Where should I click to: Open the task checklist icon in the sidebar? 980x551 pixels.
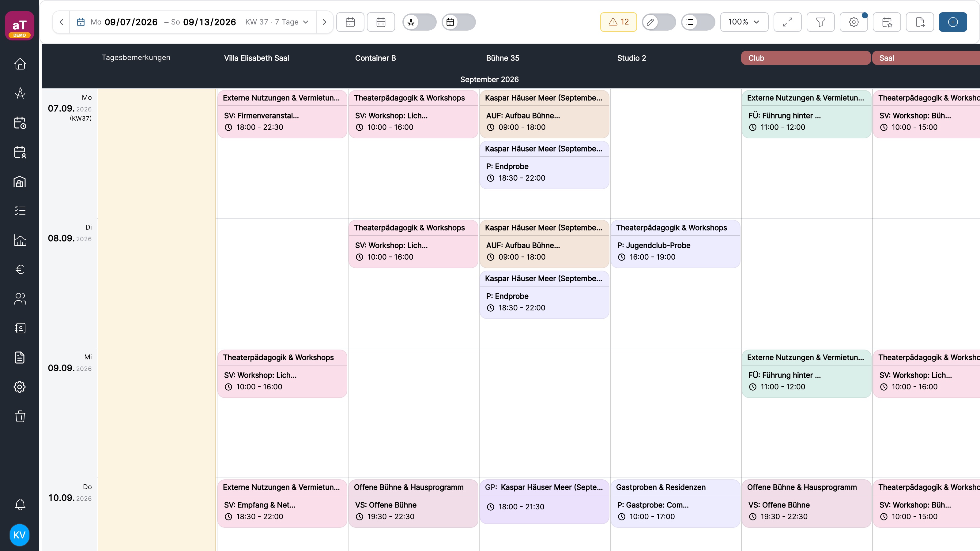(20, 211)
